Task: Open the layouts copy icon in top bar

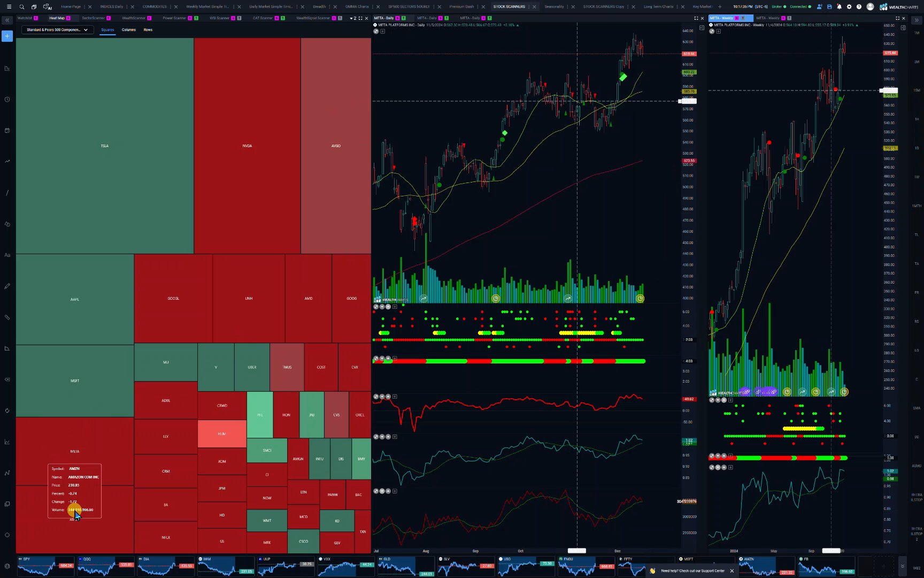Action: pyautogui.click(x=34, y=7)
